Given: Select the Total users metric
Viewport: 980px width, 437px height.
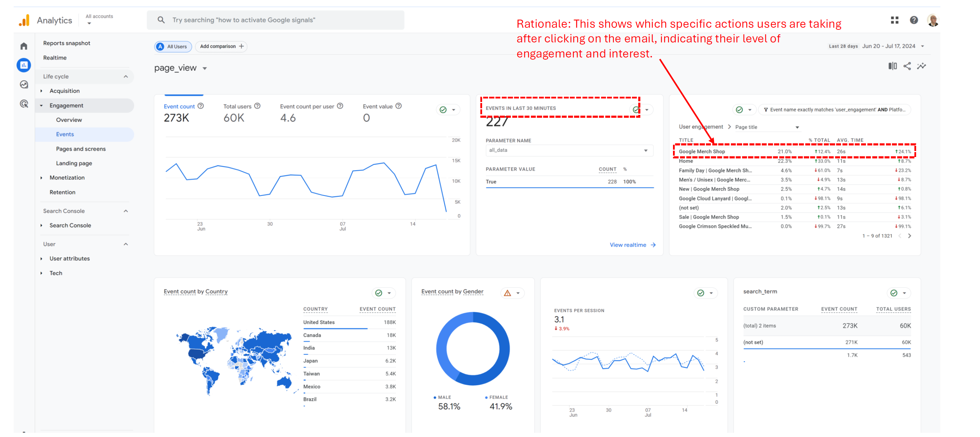Looking at the screenshot, I should [237, 107].
